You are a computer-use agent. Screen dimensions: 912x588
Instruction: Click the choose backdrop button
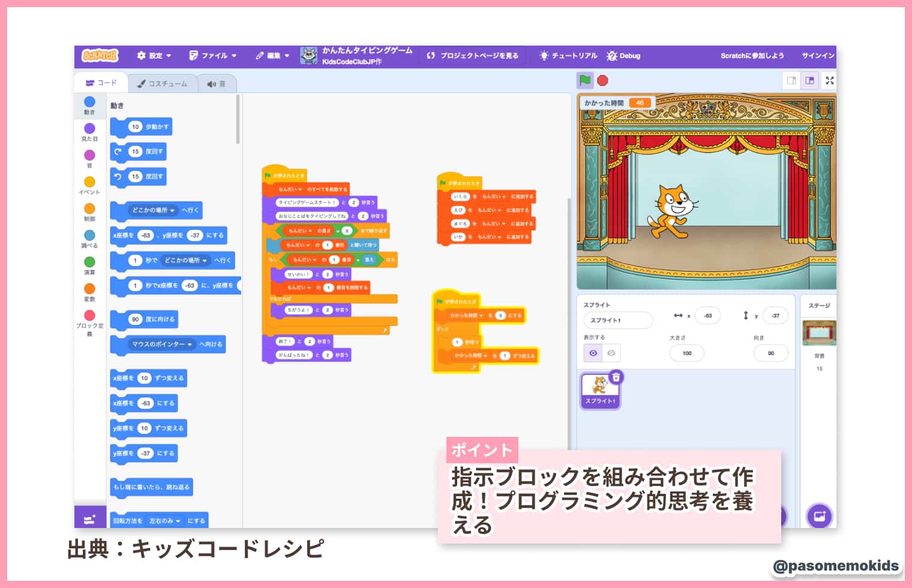click(819, 516)
